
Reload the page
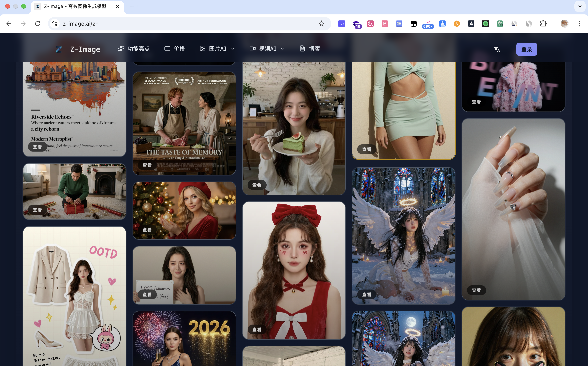click(37, 23)
